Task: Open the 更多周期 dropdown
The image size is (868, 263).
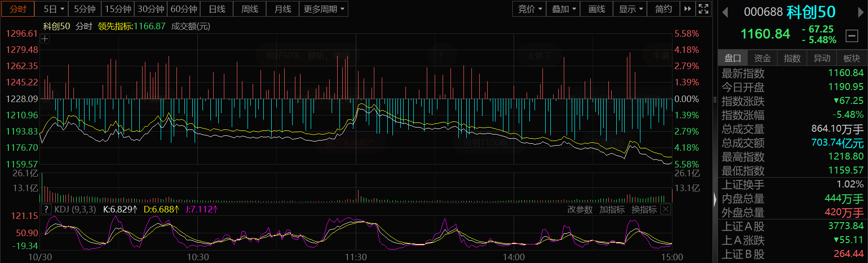Action: (x=324, y=9)
